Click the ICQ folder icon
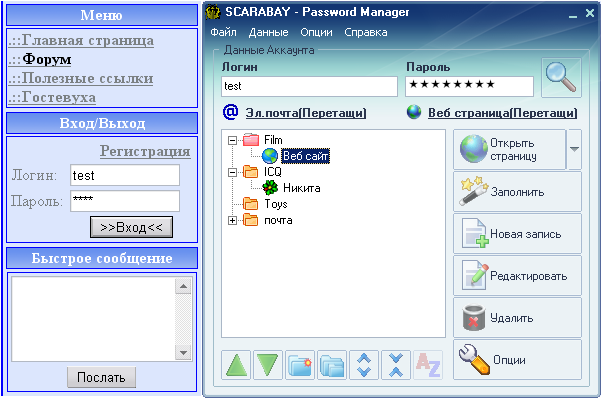601x398 pixels. 251,171
